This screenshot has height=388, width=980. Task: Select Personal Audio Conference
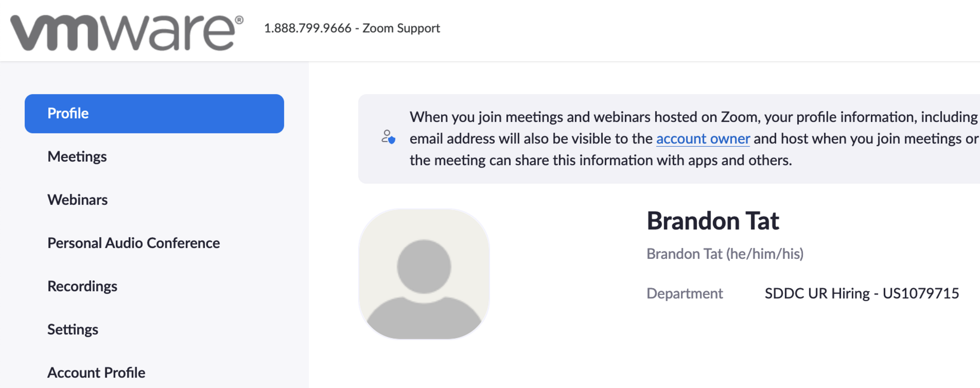(x=134, y=243)
